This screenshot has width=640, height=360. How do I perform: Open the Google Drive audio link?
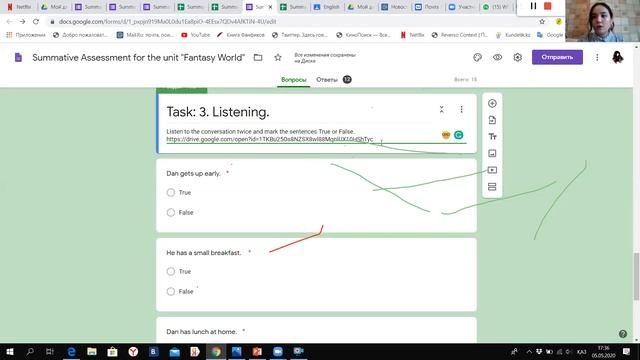click(269, 139)
